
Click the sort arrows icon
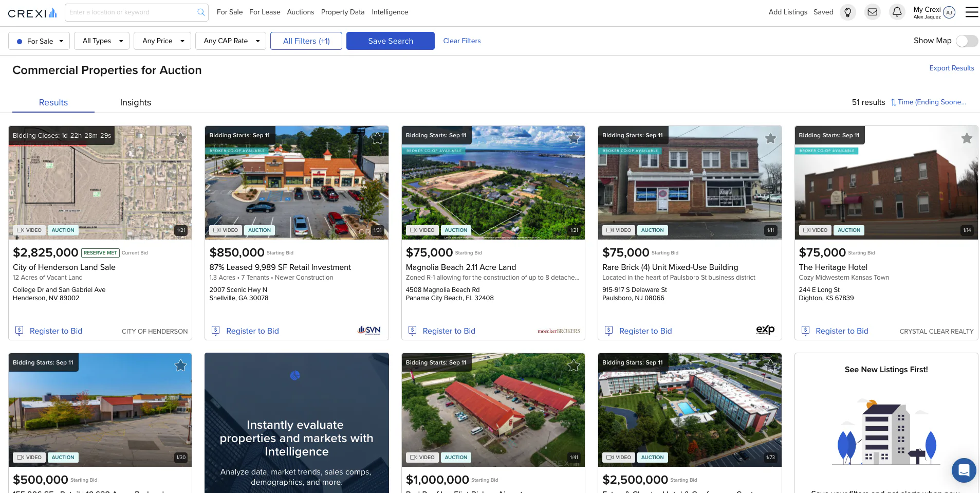pyautogui.click(x=894, y=102)
